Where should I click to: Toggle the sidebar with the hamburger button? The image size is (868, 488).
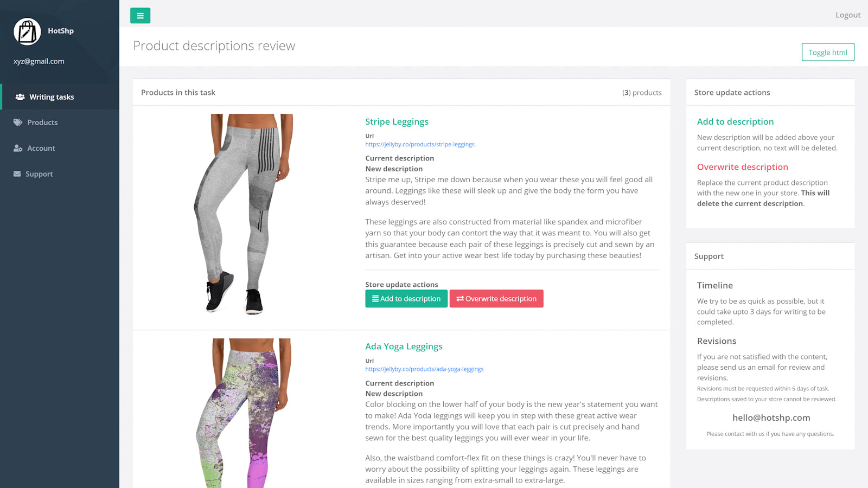click(140, 16)
